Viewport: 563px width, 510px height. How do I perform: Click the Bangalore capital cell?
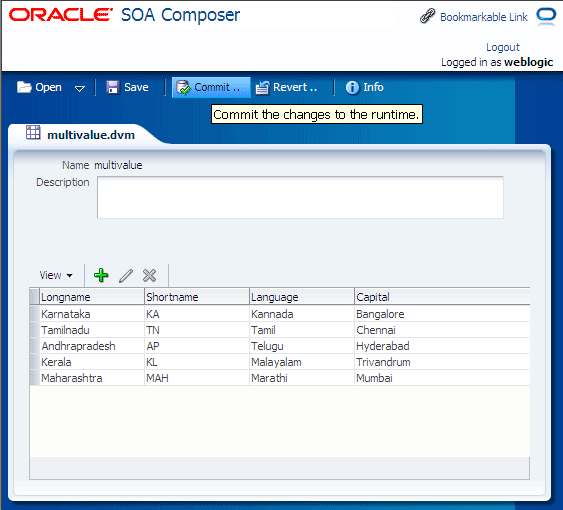[x=442, y=314]
